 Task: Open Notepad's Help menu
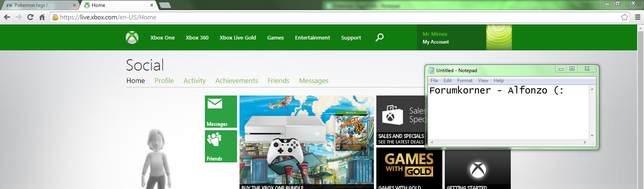(499, 81)
